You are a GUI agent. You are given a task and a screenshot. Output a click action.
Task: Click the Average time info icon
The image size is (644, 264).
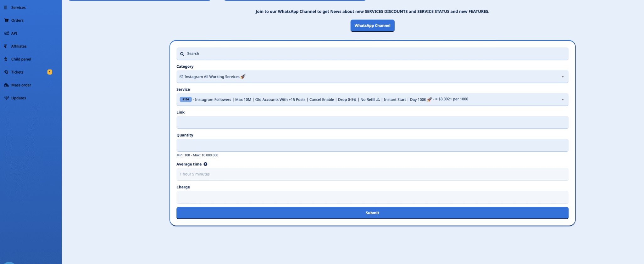click(x=205, y=164)
